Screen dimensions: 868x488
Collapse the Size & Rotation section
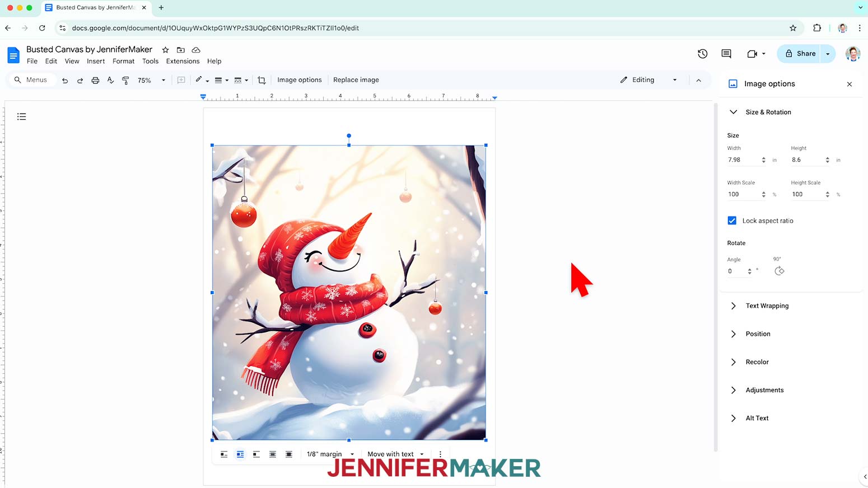coord(733,112)
